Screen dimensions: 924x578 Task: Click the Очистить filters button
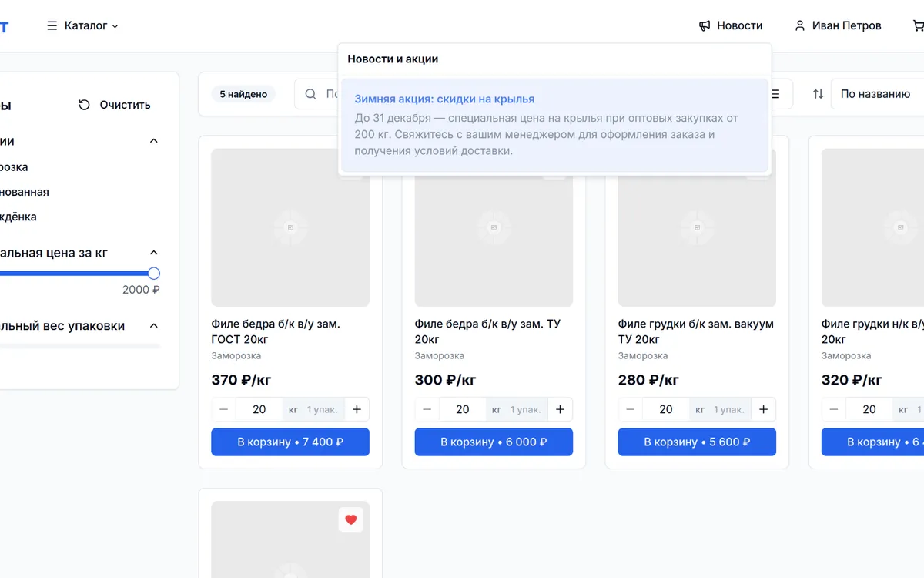(x=115, y=105)
